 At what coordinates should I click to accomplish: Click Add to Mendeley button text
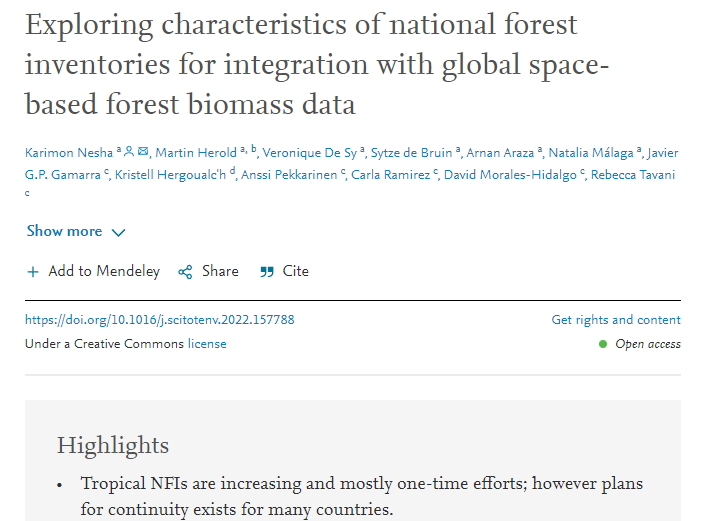[104, 271]
